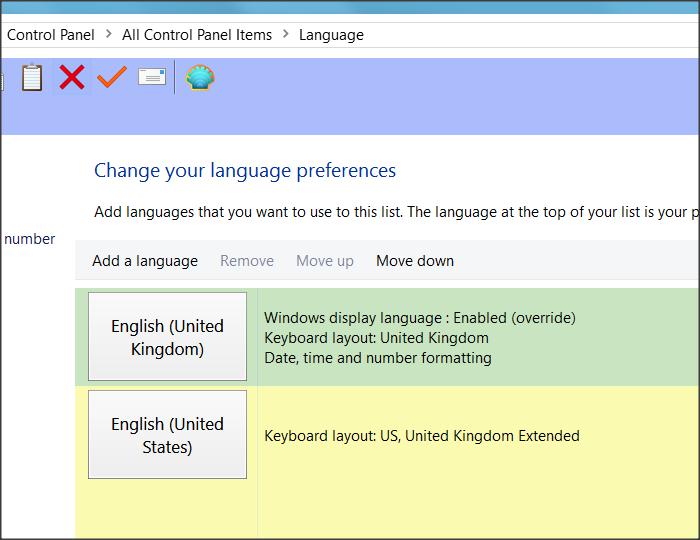Viewport: 700px width, 540px height.
Task: Open All Control Panel Items breadcrumb
Action: [x=197, y=35]
